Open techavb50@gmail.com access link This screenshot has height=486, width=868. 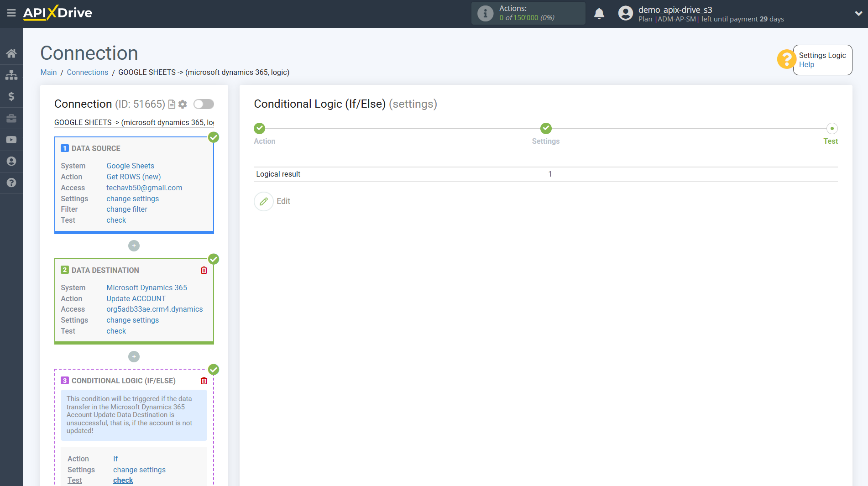[144, 188]
